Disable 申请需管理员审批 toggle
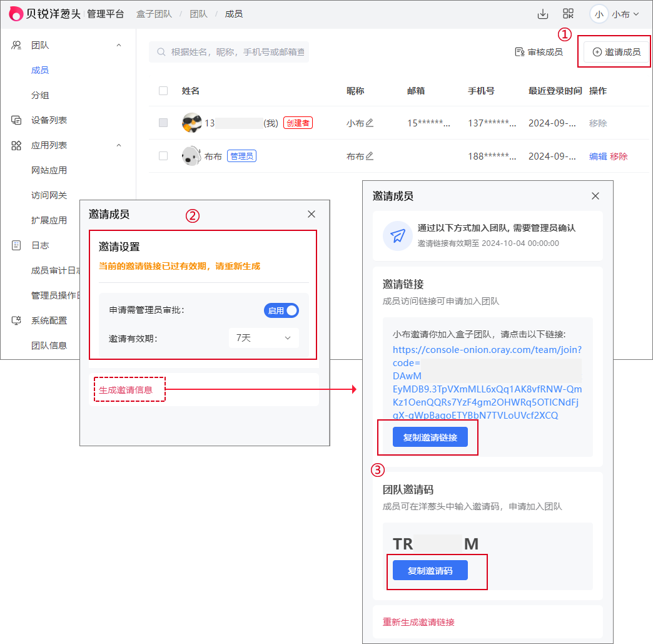This screenshot has width=653, height=644. coord(281,310)
